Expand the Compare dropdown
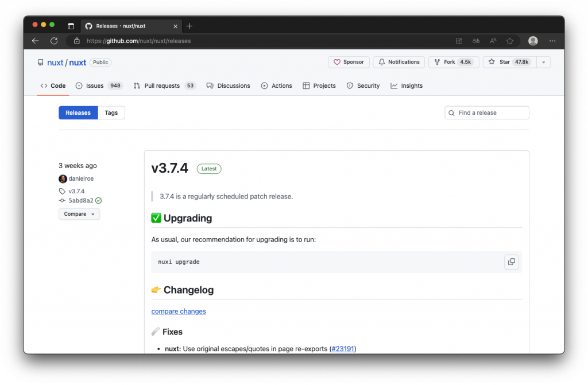Screen dimensions: 588x385 coord(79,214)
